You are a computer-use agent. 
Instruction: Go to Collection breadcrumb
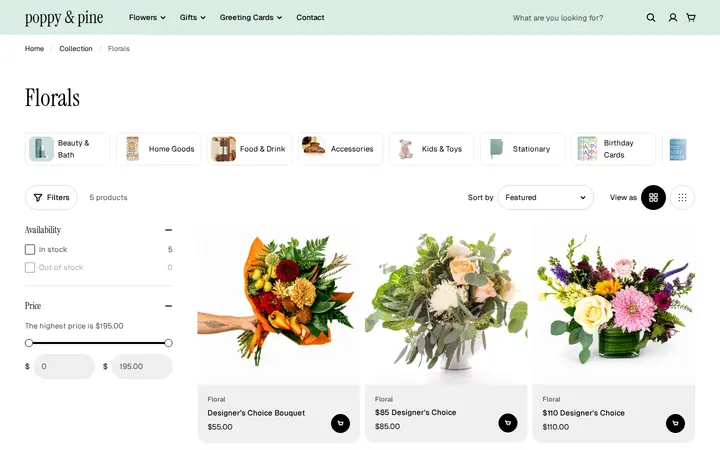(76, 49)
